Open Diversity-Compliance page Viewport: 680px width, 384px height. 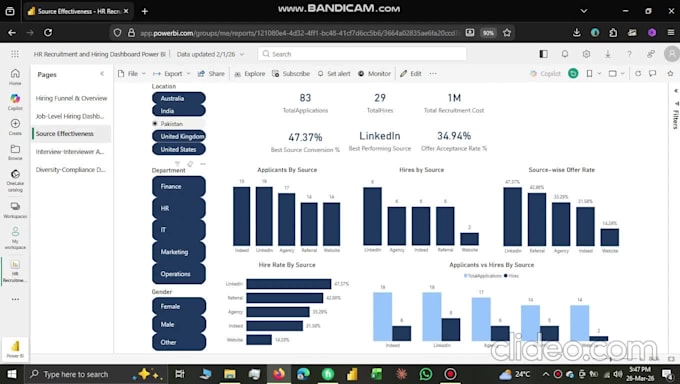[x=72, y=170]
